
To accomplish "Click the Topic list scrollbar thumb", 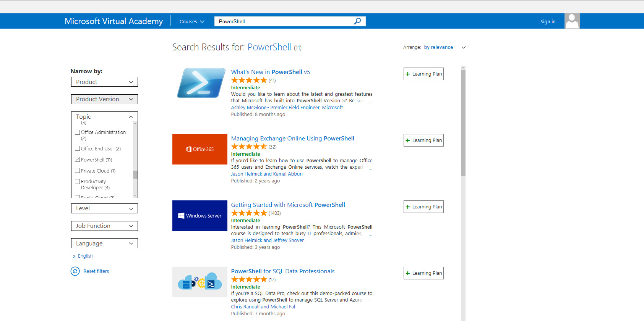I will click(135, 174).
